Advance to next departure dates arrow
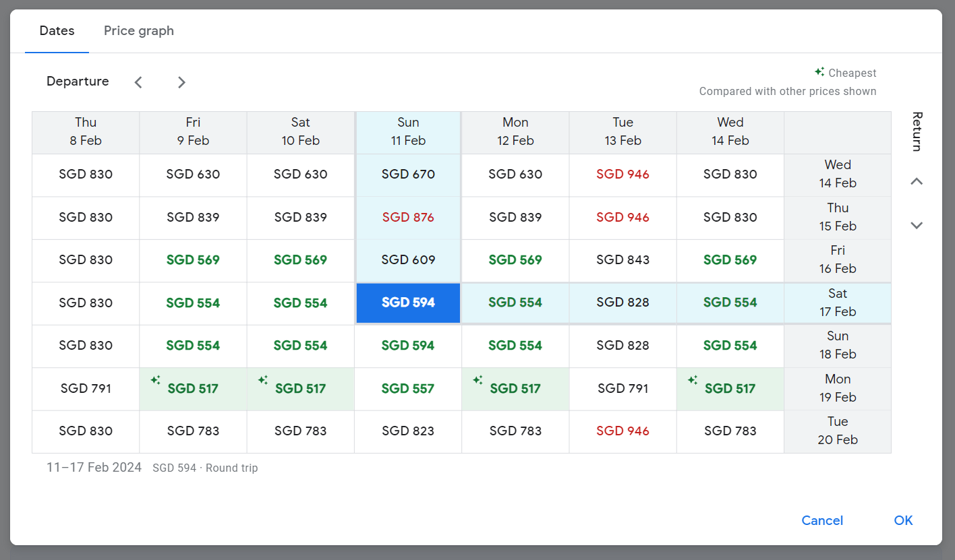955x560 pixels. tap(181, 82)
